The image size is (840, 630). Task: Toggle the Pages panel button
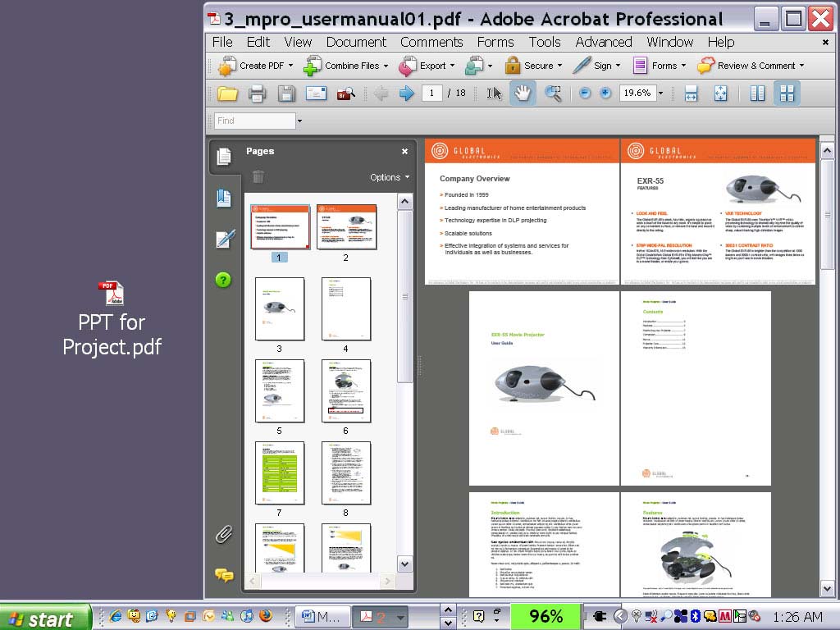224,157
